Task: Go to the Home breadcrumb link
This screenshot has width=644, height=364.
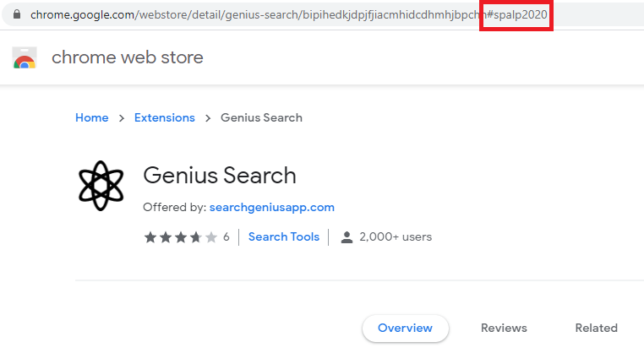Action: [91, 117]
